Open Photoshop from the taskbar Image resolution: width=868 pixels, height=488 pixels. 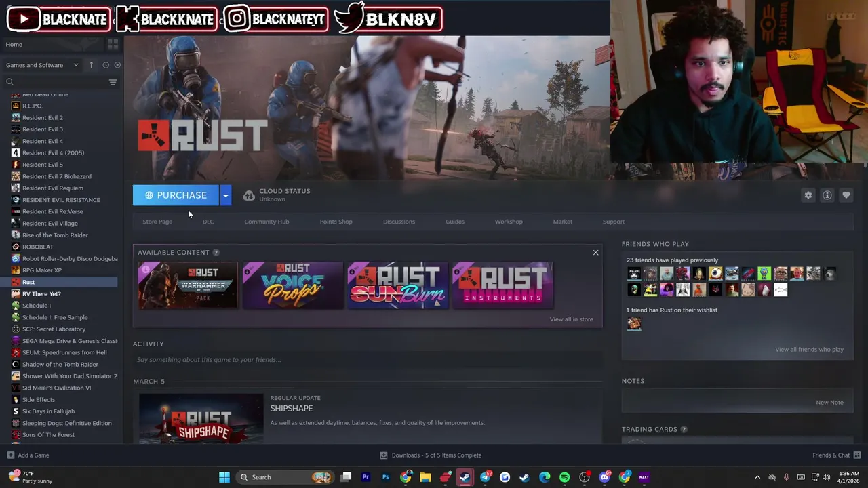pyautogui.click(x=385, y=477)
